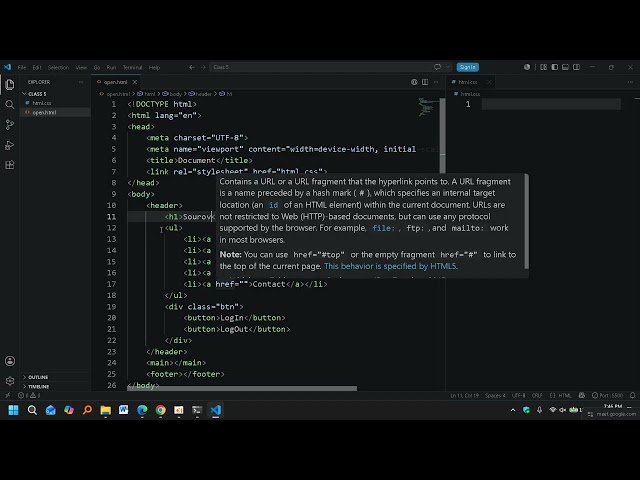Toggle the primary side bar layout icon

(554, 67)
